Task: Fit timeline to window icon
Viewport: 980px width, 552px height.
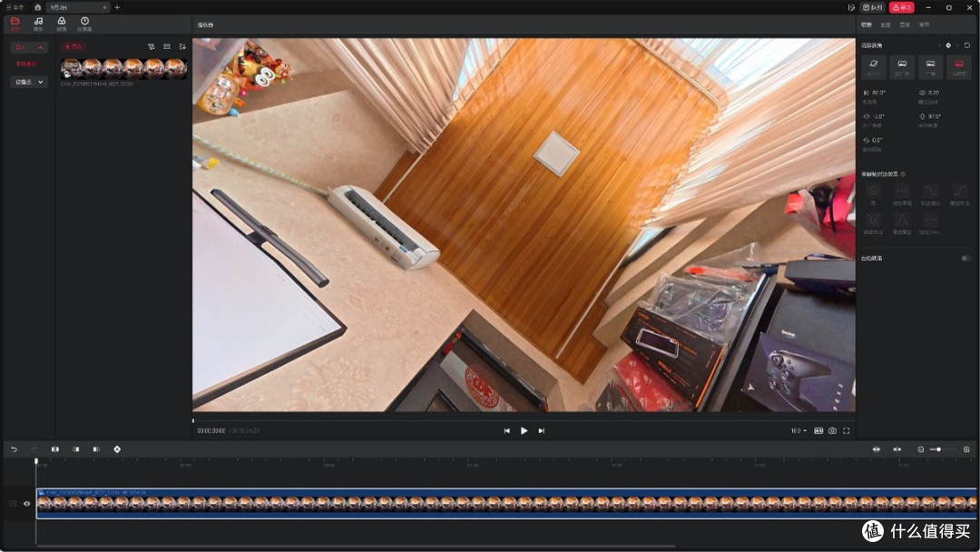Action: point(877,449)
